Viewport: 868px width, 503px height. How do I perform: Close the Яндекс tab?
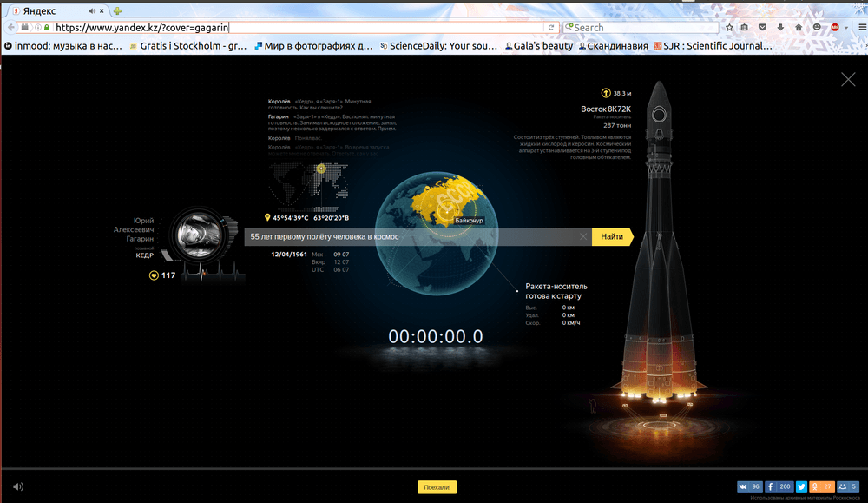click(102, 10)
